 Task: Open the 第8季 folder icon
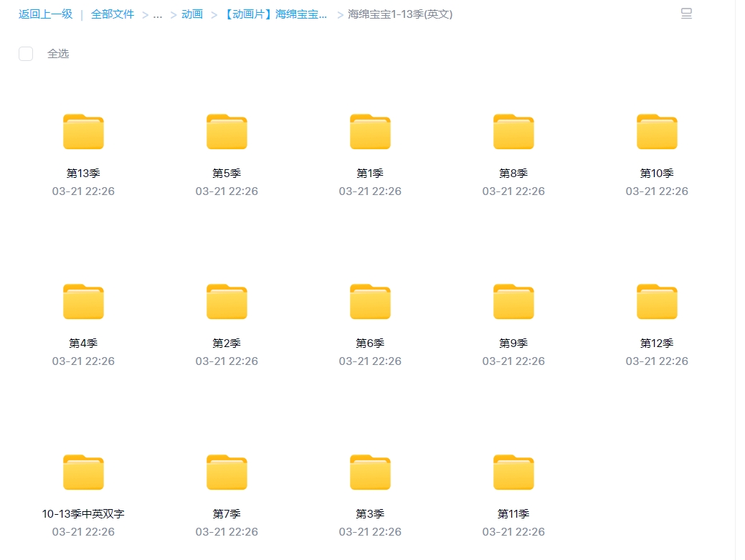513,132
